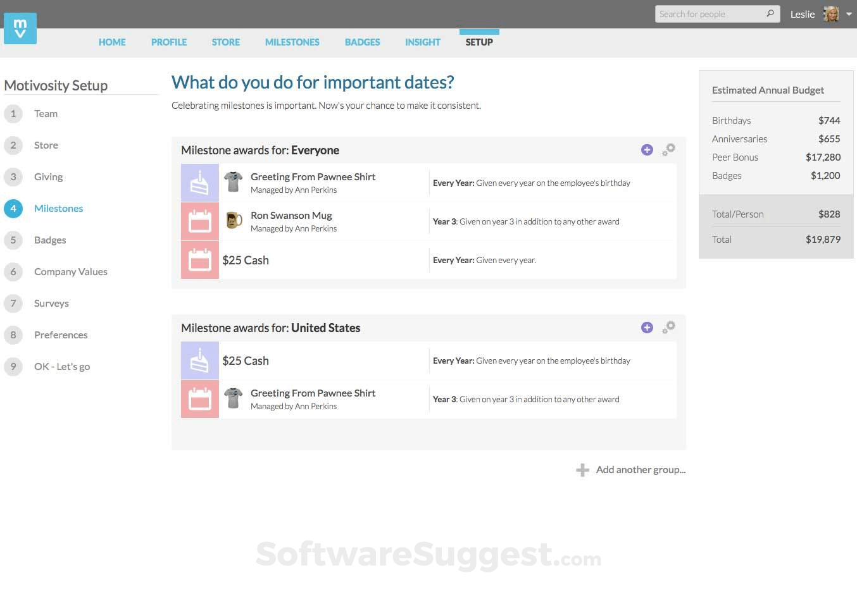Switch to the INSIGHT tab

click(422, 42)
